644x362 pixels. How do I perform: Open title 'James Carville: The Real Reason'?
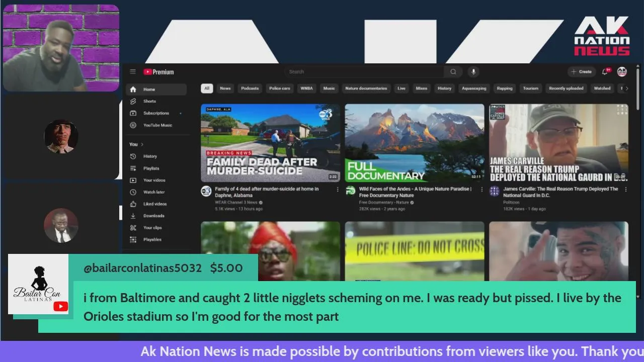click(560, 192)
